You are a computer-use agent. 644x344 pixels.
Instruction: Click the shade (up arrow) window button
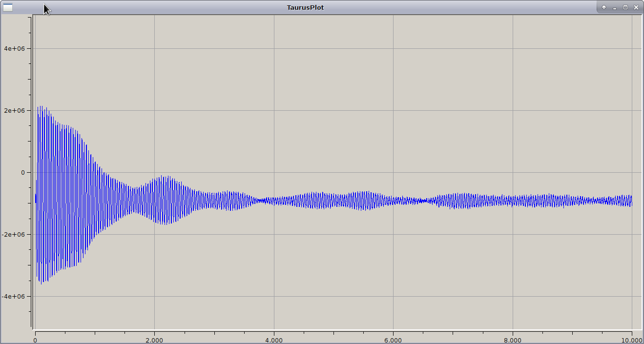(604, 7)
